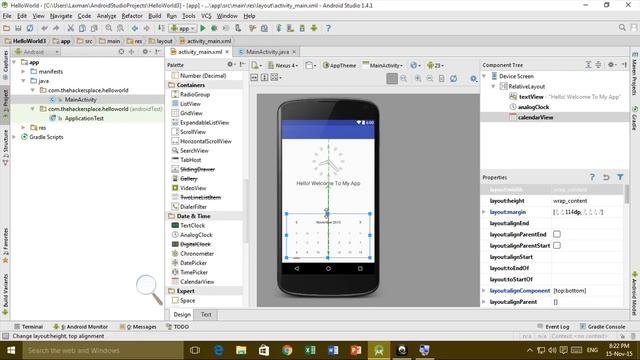Click the filter icon in Properties

click(x=620, y=177)
